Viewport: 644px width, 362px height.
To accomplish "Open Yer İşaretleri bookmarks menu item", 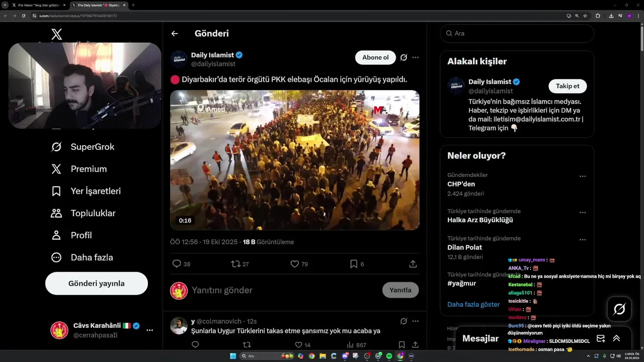I will click(86, 191).
